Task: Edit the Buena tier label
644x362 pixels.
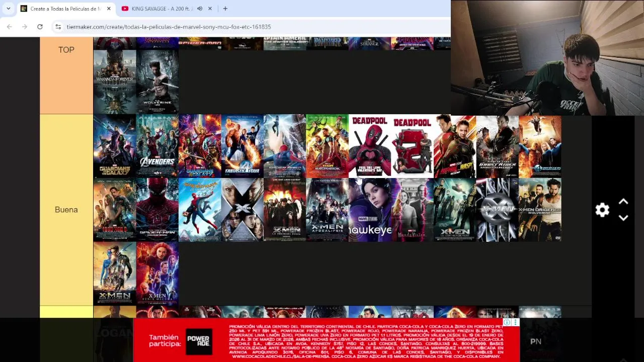Action: 66,210
